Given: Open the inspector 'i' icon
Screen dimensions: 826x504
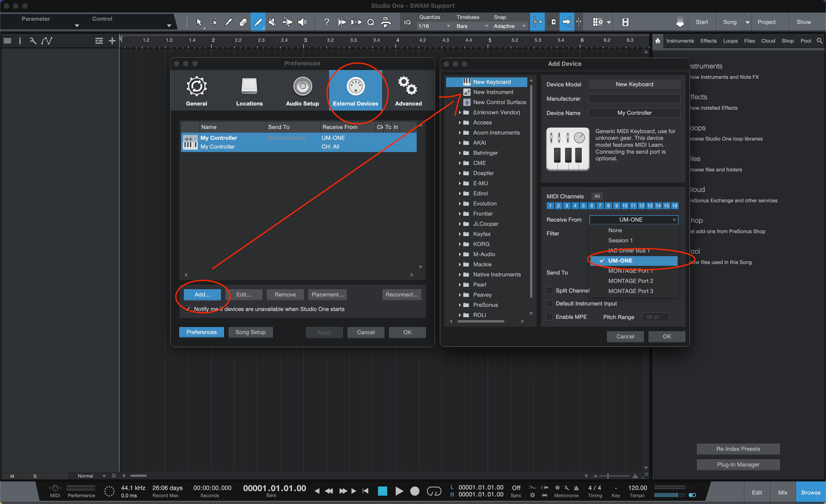Looking at the screenshot, I should pos(20,41).
